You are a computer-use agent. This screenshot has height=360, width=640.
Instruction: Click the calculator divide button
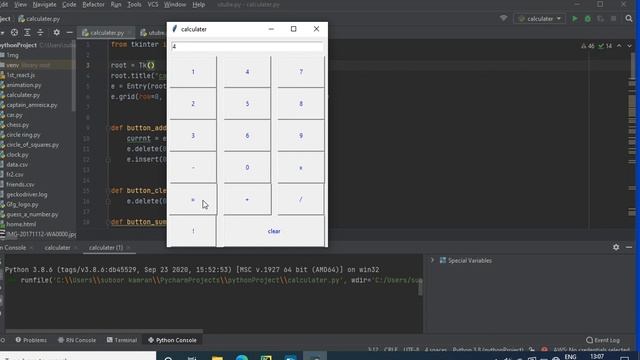click(x=301, y=200)
